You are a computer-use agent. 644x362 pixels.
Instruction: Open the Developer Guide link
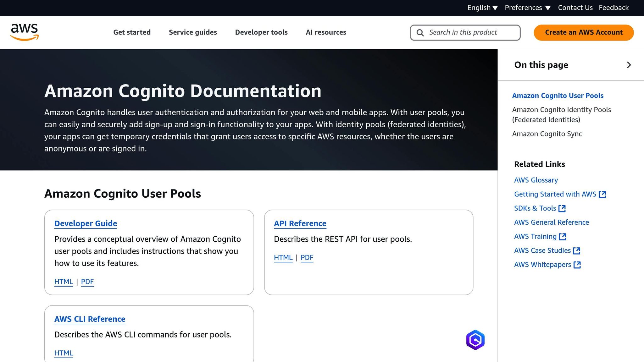tap(86, 223)
